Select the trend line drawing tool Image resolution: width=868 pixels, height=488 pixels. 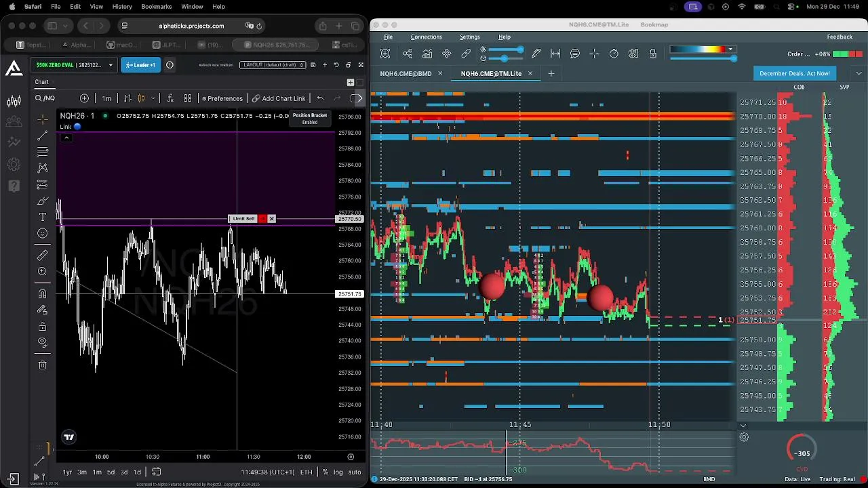tap(42, 136)
